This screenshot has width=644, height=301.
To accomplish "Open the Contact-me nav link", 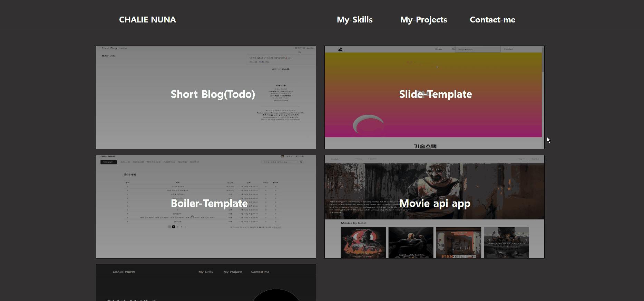I will [492, 20].
